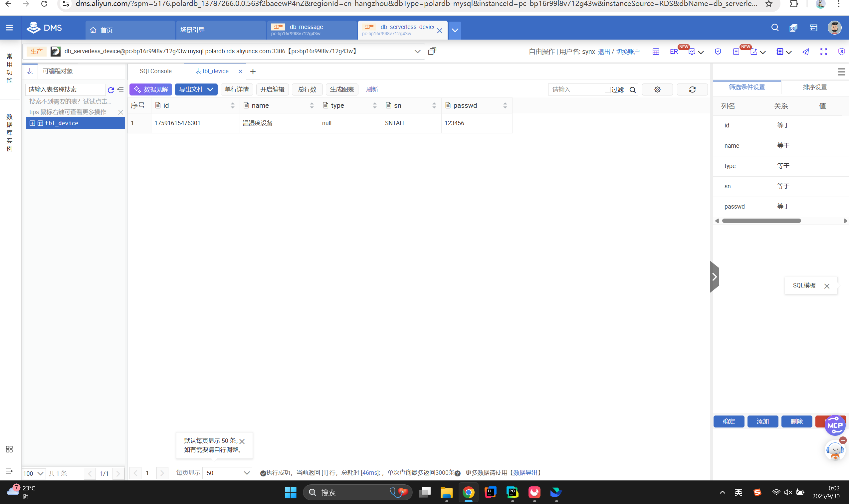Open the 导出文件 export dropdown
The height and width of the screenshot is (504, 849).
click(x=196, y=89)
